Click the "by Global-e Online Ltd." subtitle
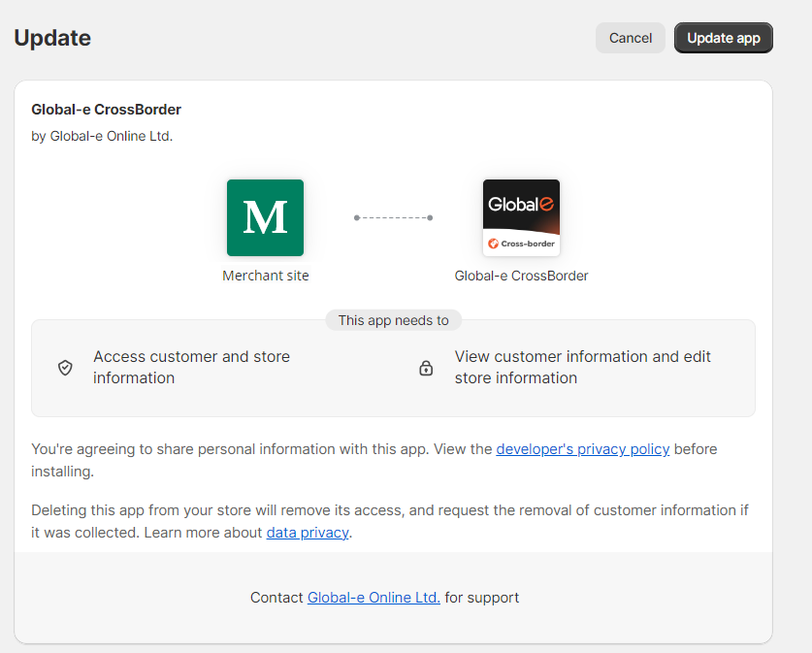The image size is (812, 653). pos(102,136)
